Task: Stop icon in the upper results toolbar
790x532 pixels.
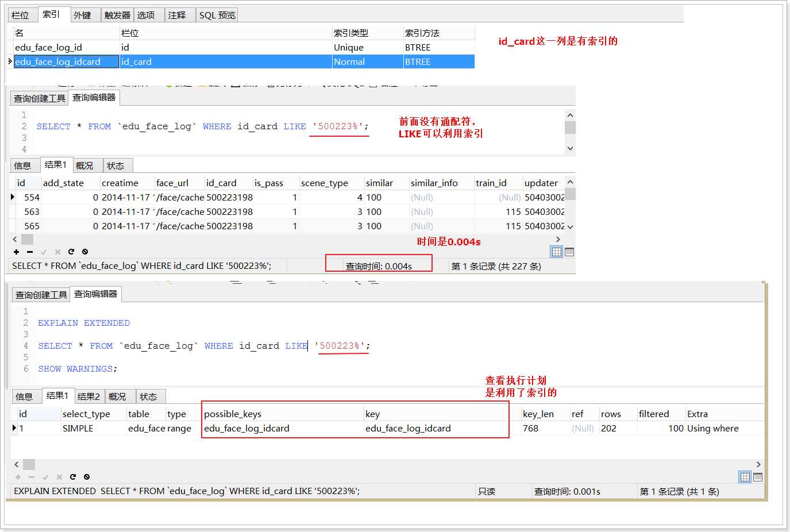Action: click(85, 252)
